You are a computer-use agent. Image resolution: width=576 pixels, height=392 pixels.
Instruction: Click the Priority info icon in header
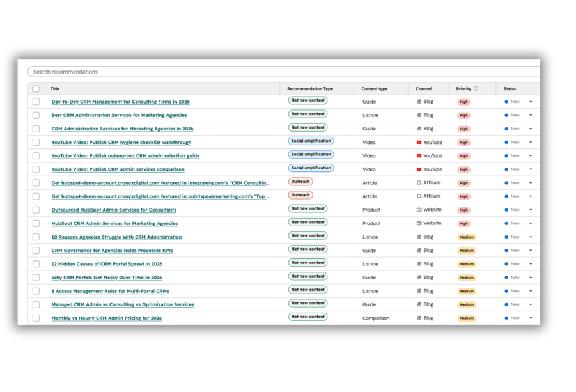pos(476,88)
